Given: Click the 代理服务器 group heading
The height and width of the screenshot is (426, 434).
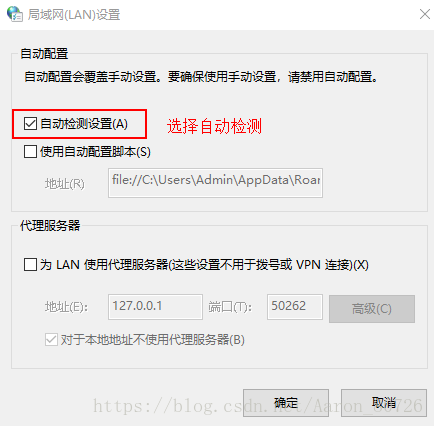Looking at the screenshot, I should [50, 226].
